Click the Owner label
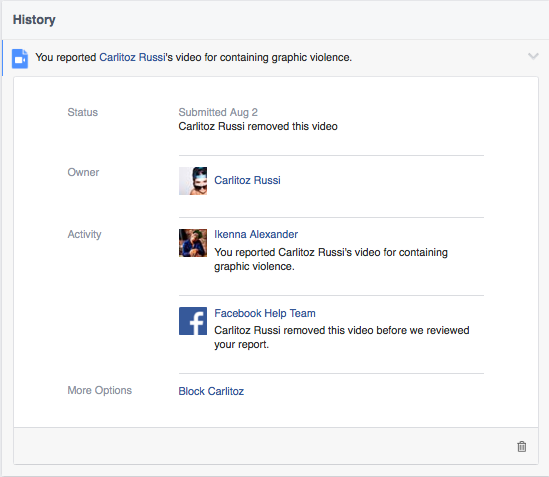This screenshot has height=477, width=549. pyautogui.click(x=83, y=172)
